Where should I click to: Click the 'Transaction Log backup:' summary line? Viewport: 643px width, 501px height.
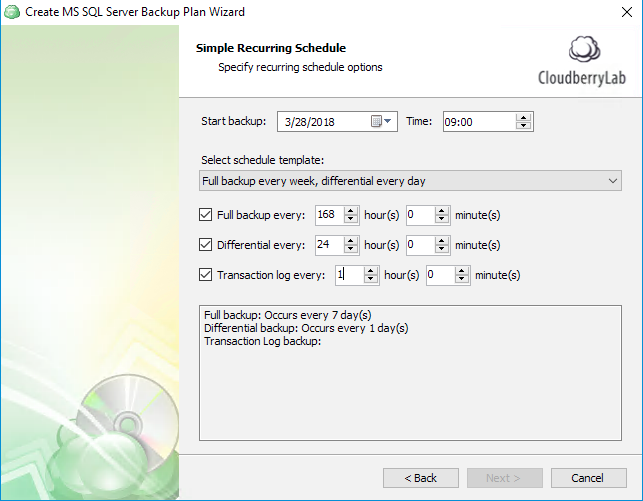pos(262,341)
